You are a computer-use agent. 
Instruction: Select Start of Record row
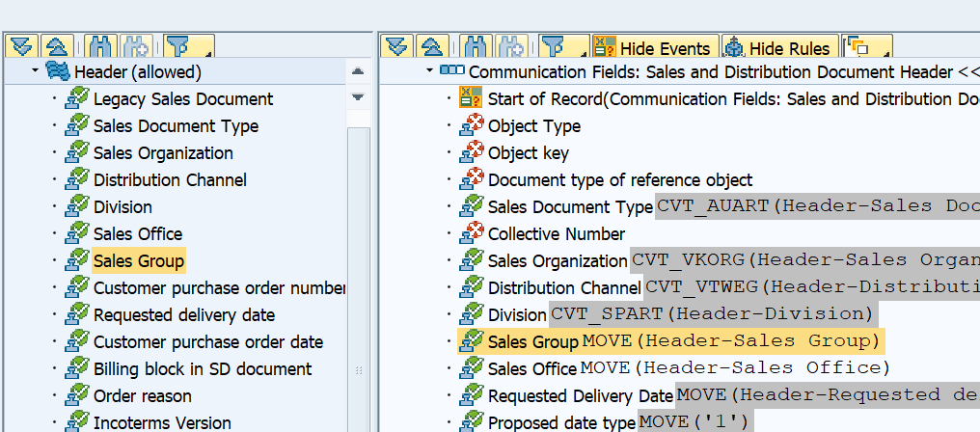tap(734, 98)
